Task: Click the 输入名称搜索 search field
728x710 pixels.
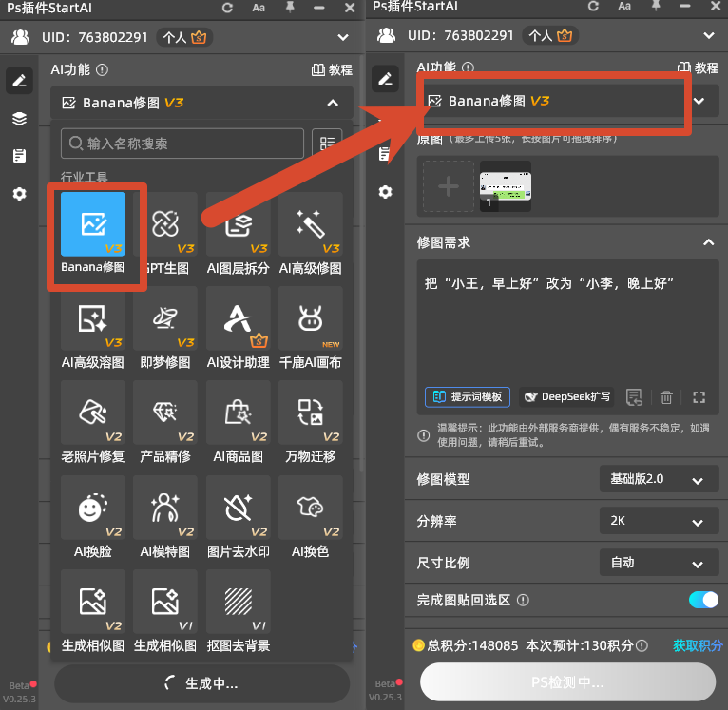Action: 182,144
